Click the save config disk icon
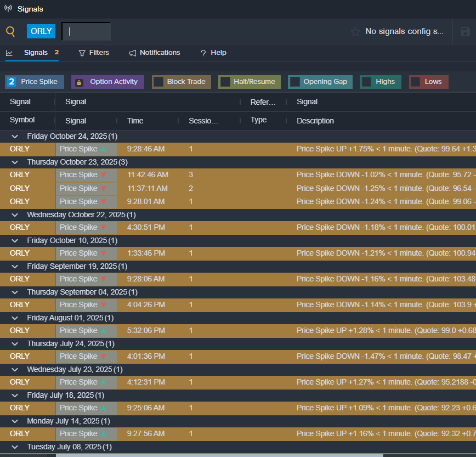The height and width of the screenshot is (457, 476). click(465, 32)
